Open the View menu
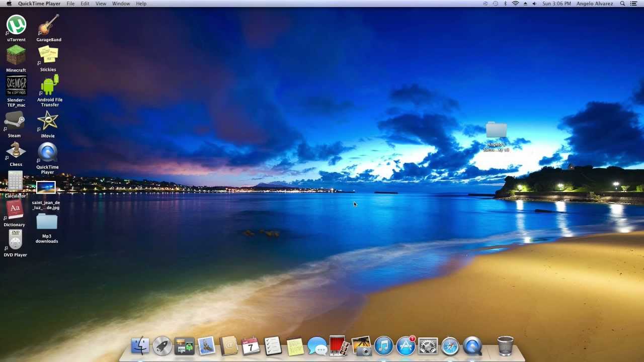The height and width of the screenshot is (362, 644). (101, 4)
